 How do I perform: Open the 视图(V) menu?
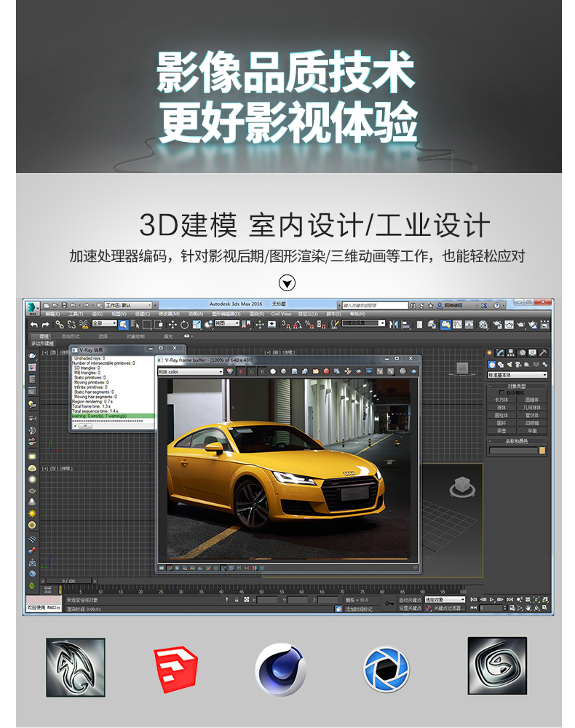[x=119, y=314]
